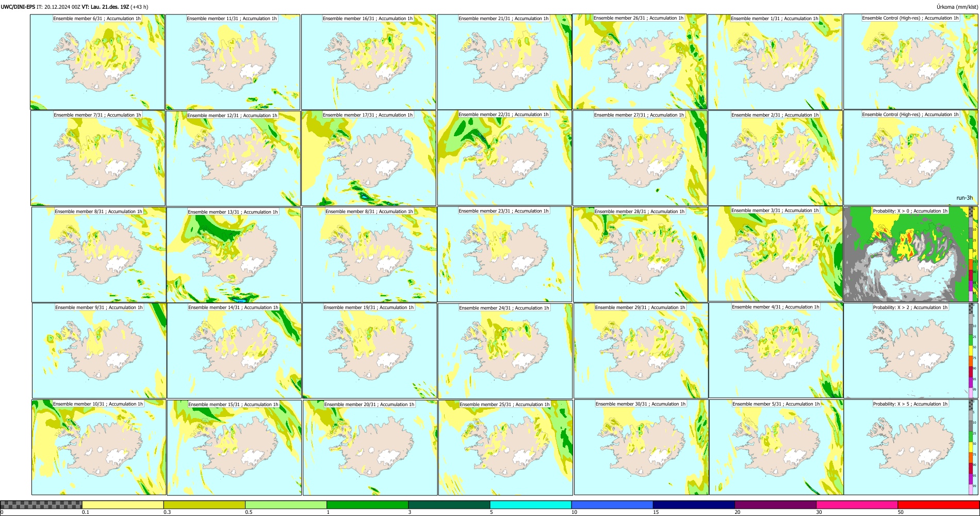This screenshot has width=980, height=516.
Task: Select the 'IT: 20.12.2024 00Z' initial time text
Action: click(58, 7)
